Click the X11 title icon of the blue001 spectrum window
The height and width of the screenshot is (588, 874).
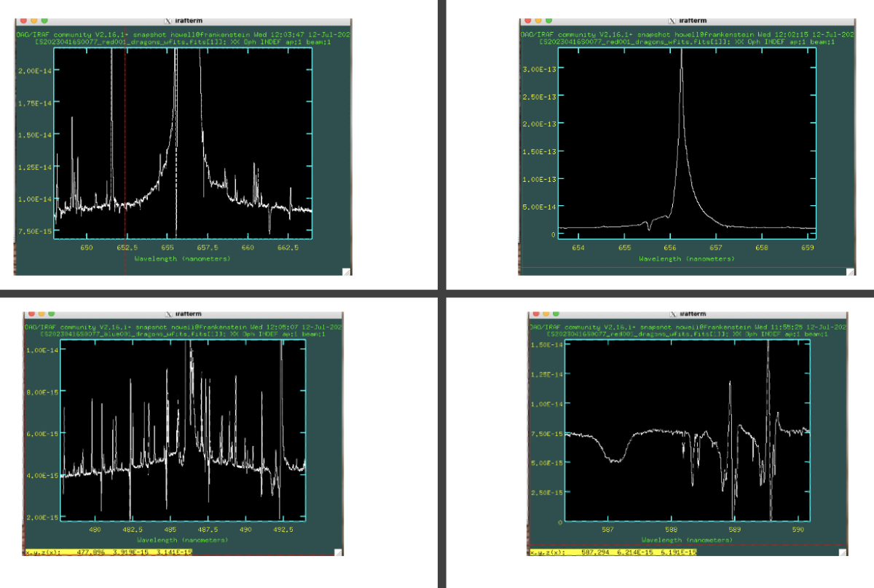coord(169,314)
